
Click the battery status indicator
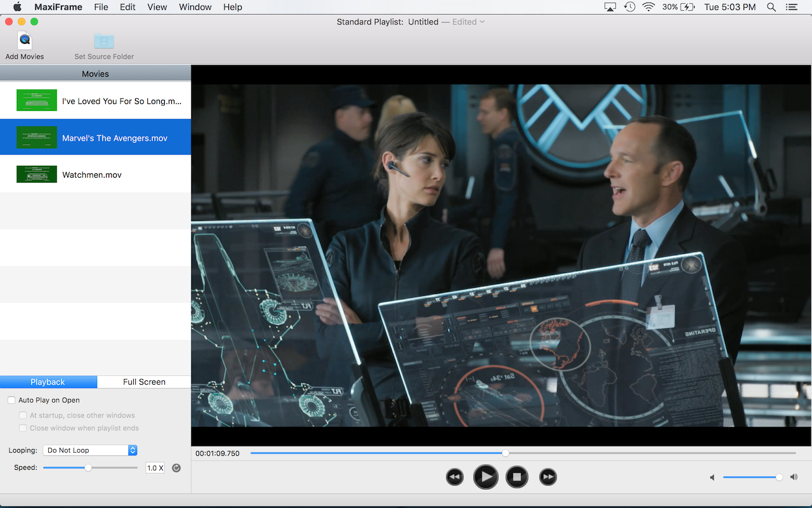click(x=679, y=7)
